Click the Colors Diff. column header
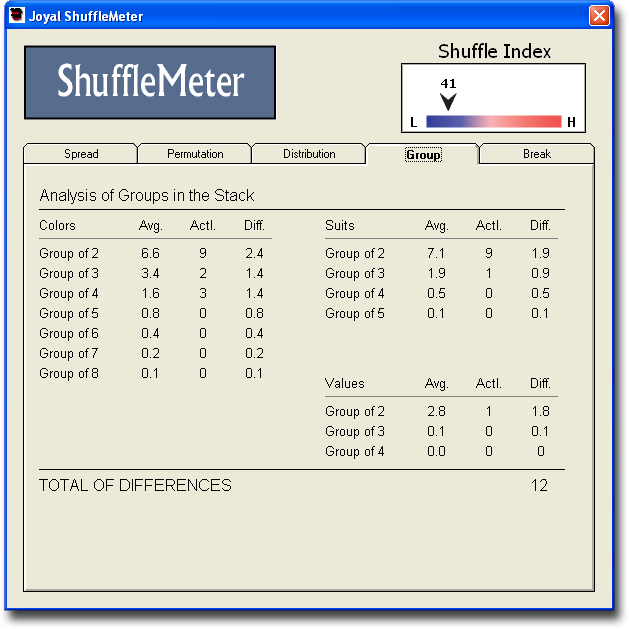Image resolution: width=629 pixels, height=629 pixels. coord(254,225)
